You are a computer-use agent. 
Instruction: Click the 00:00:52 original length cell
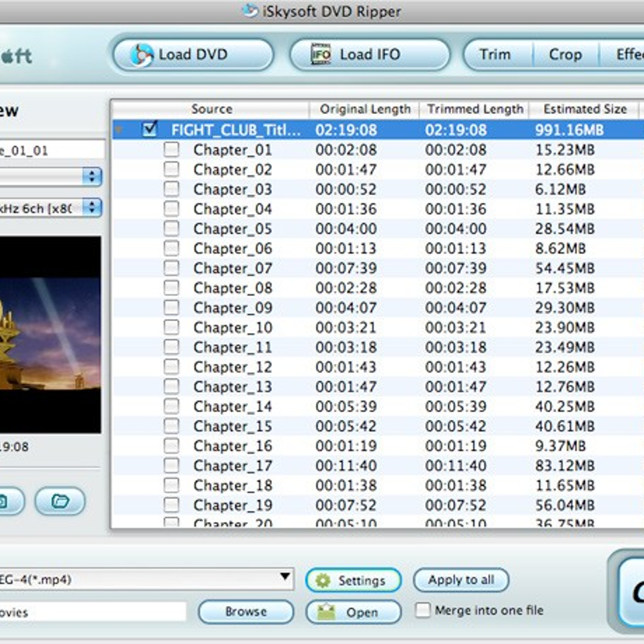346,189
